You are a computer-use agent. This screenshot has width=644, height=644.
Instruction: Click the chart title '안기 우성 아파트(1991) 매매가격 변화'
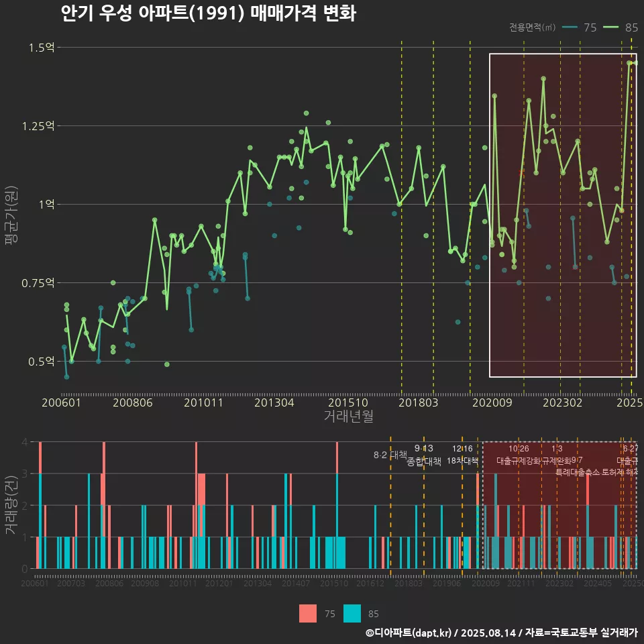coord(208,13)
